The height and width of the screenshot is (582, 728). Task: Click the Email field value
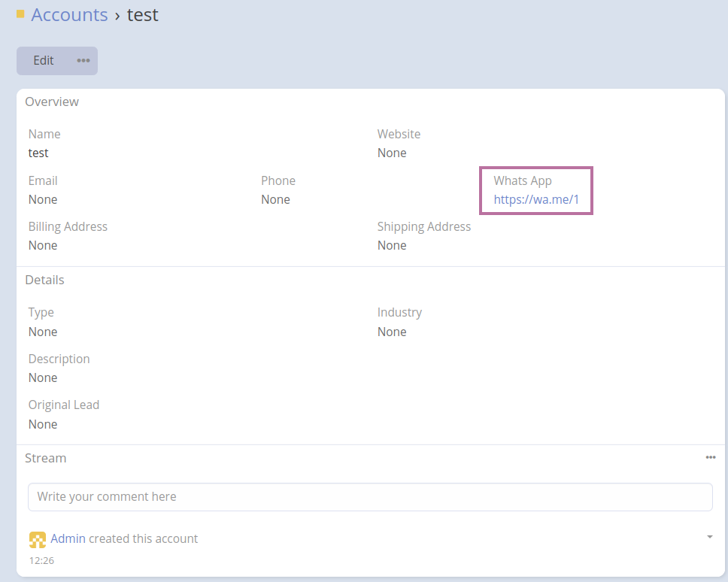coord(43,199)
